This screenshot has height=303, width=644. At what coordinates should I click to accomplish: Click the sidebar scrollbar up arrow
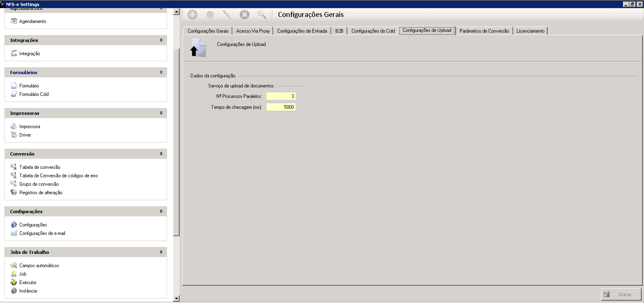pos(176,12)
